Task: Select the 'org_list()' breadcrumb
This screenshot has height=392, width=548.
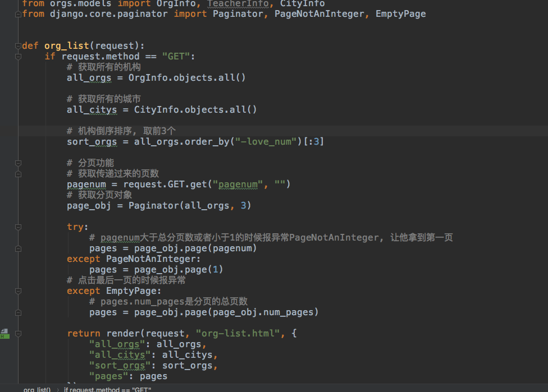Action: [37, 389]
